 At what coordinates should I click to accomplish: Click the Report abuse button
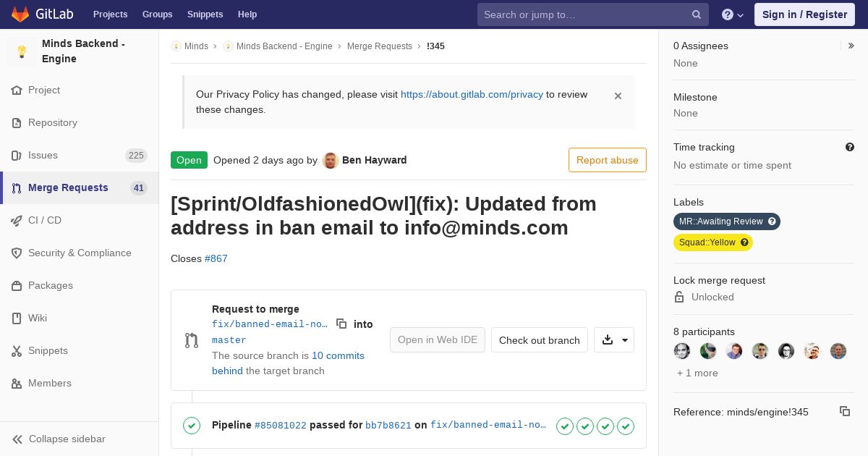(608, 160)
